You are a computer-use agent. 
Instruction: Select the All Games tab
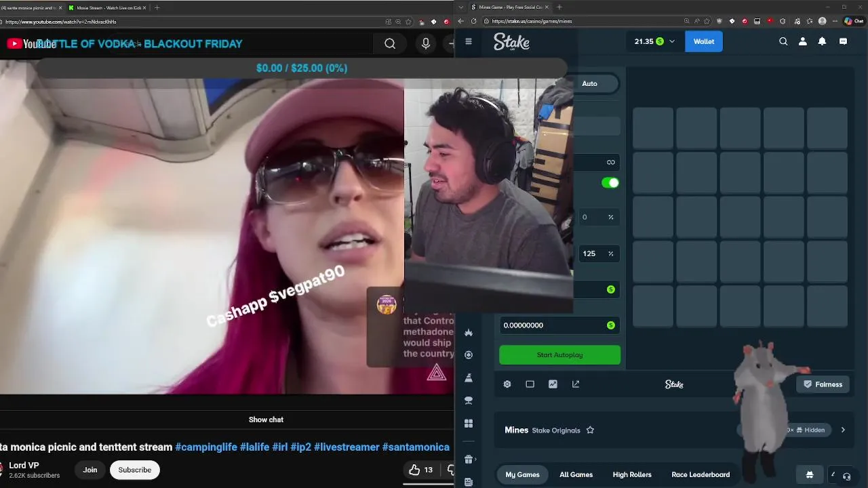tap(576, 474)
